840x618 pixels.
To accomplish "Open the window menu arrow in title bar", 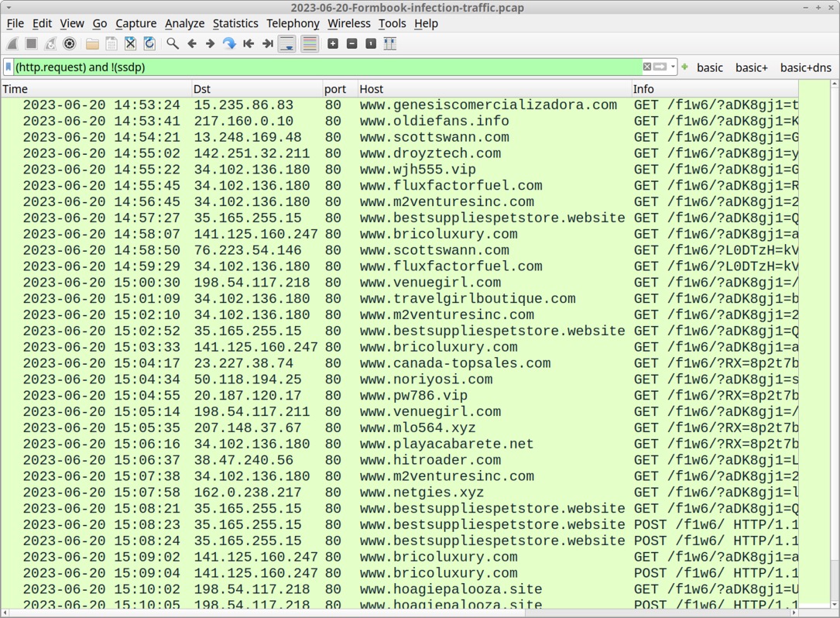I will click(9, 8).
